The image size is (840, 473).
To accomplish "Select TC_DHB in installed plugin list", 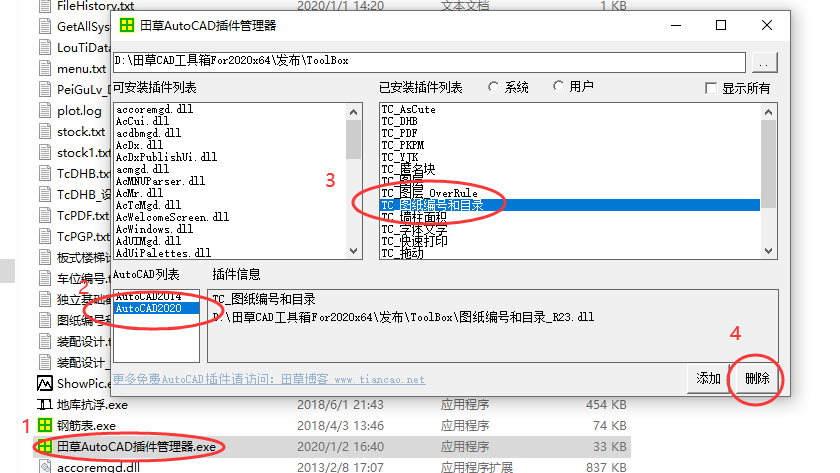I will pos(399,121).
